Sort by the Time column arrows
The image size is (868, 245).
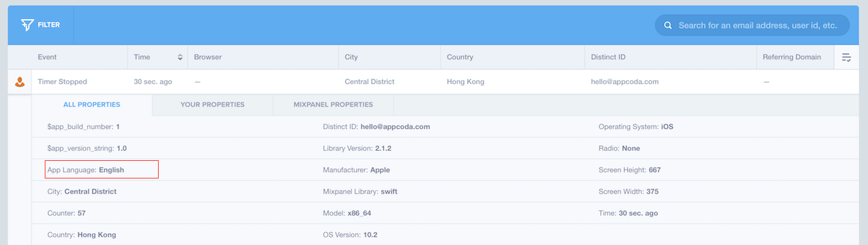tap(180, 58)
